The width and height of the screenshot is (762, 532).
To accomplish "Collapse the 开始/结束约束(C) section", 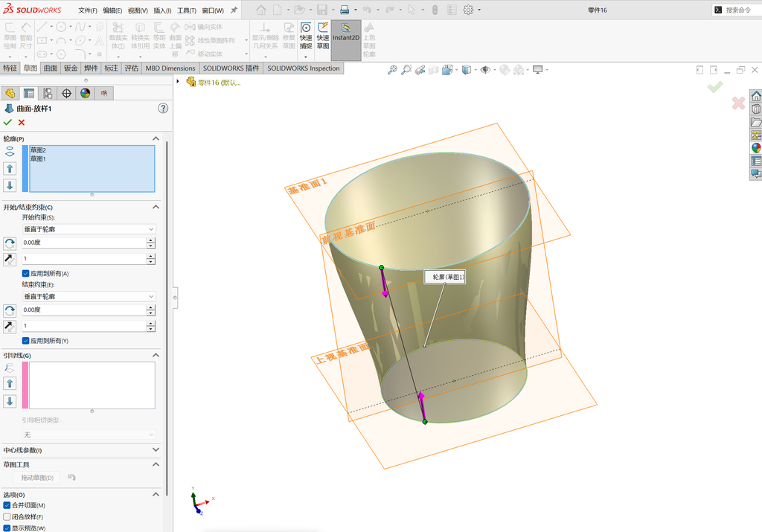I will (156, 207).
